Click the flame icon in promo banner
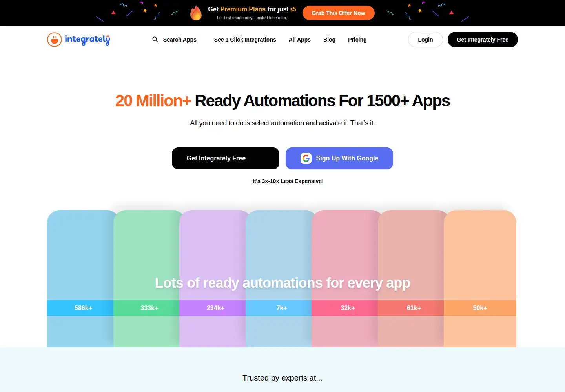 196,13
